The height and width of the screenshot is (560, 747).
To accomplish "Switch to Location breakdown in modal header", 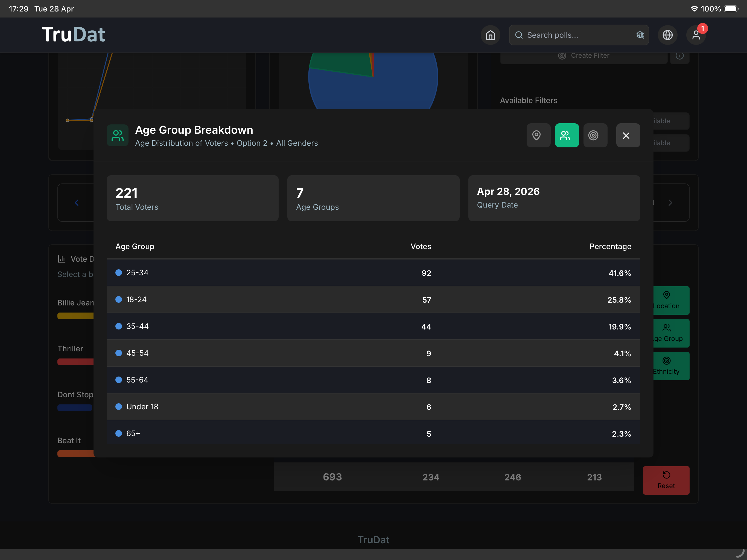I will pos(538,135).
